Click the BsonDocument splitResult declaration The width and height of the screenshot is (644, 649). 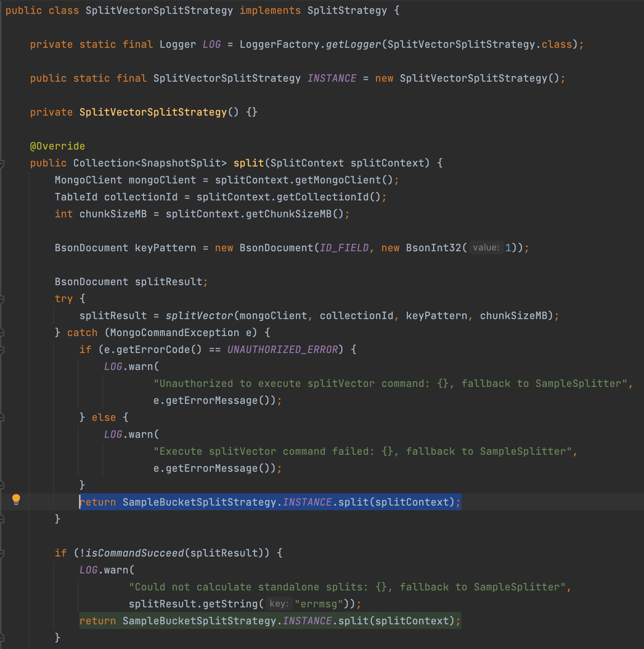[x=131, y=282]
